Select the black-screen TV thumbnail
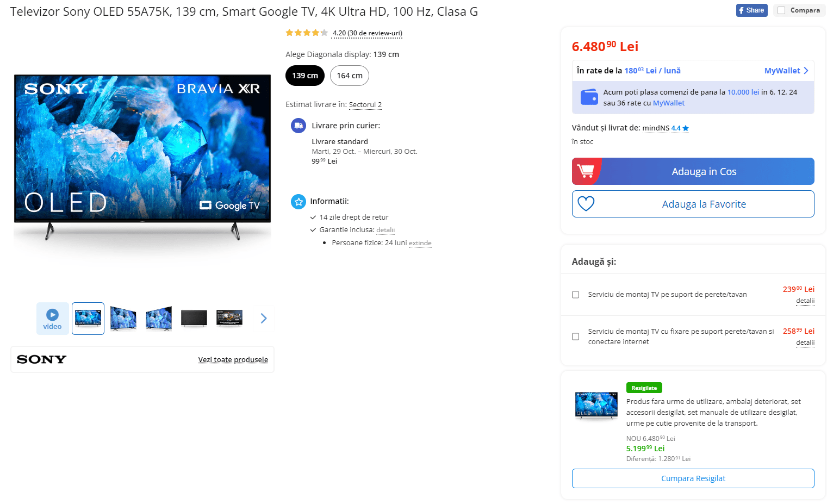Screen dimensions: 827x504 tap(194, 319)
